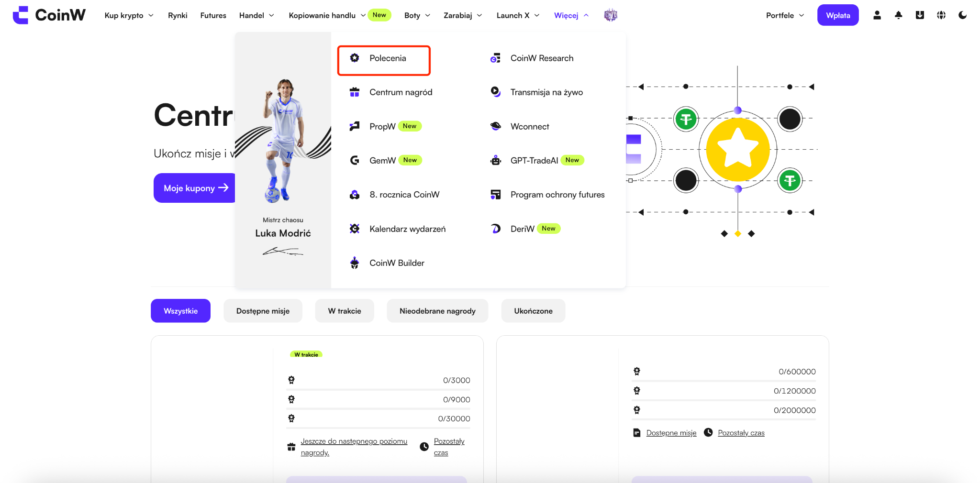
Task: Expand the Kopiowanie handlu dropdown
Action: 327,15
